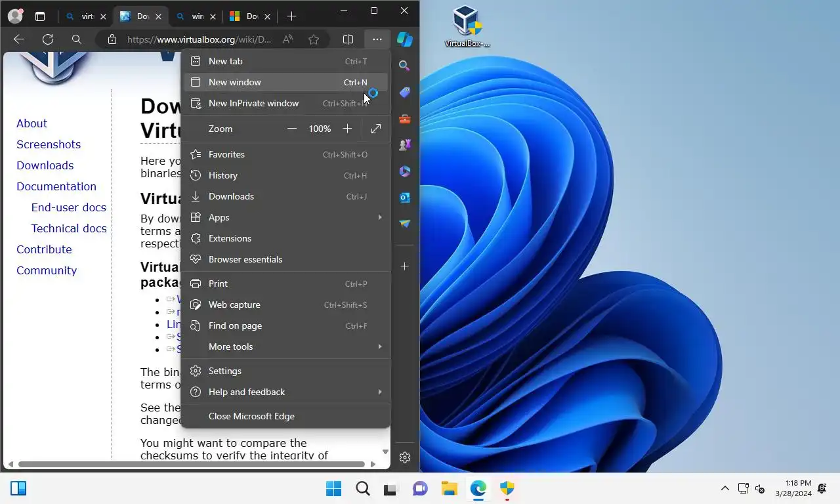
Task: Expand the Apps submenu
Action: pos(285,217)
